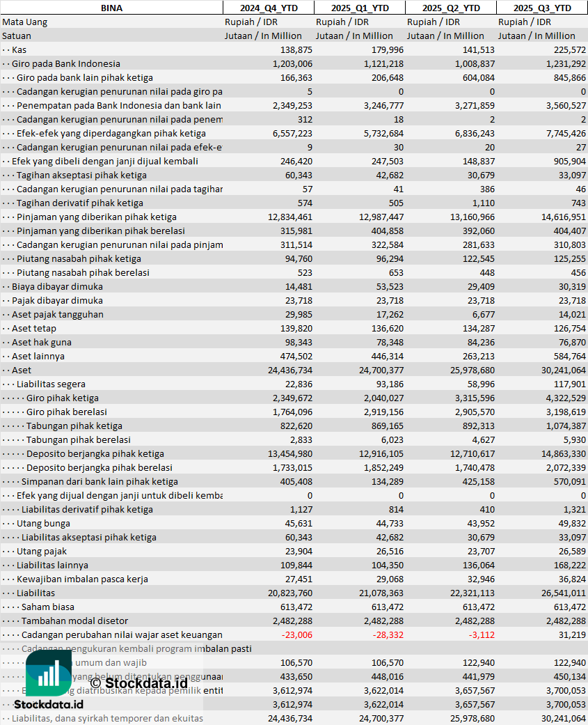Select value 450,134 in Q3 column
This screenshot has height=725, width=588.
pos(570,677)
